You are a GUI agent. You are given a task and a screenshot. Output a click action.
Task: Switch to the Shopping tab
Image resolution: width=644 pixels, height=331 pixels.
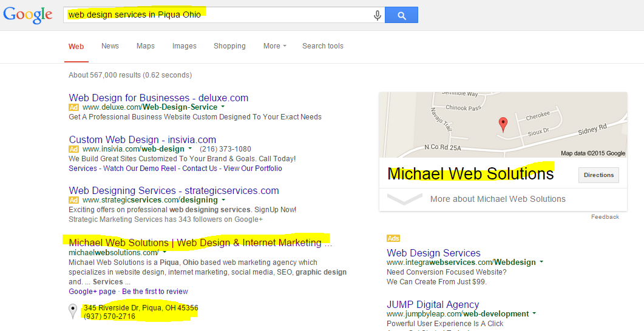[x=229, y=46]
